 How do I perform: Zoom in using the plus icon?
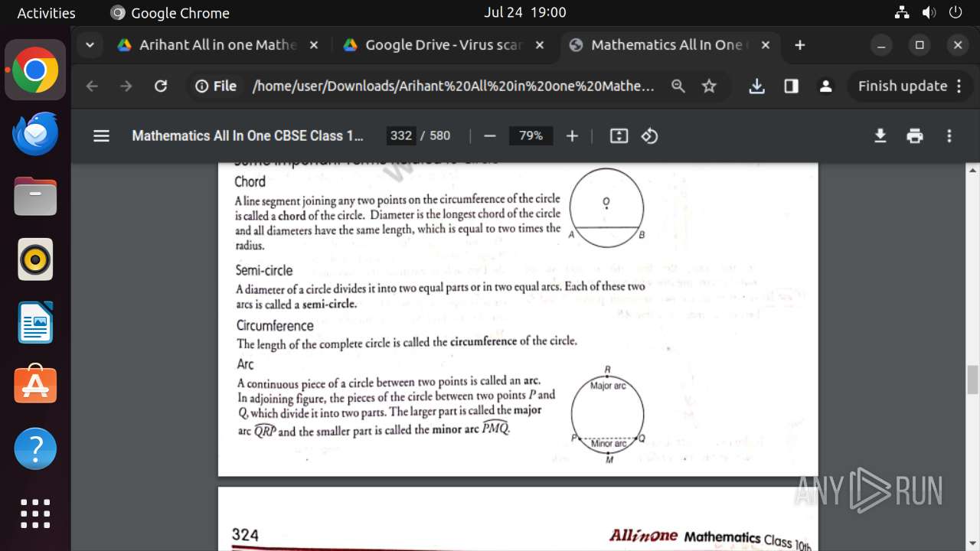pos(572,136)
